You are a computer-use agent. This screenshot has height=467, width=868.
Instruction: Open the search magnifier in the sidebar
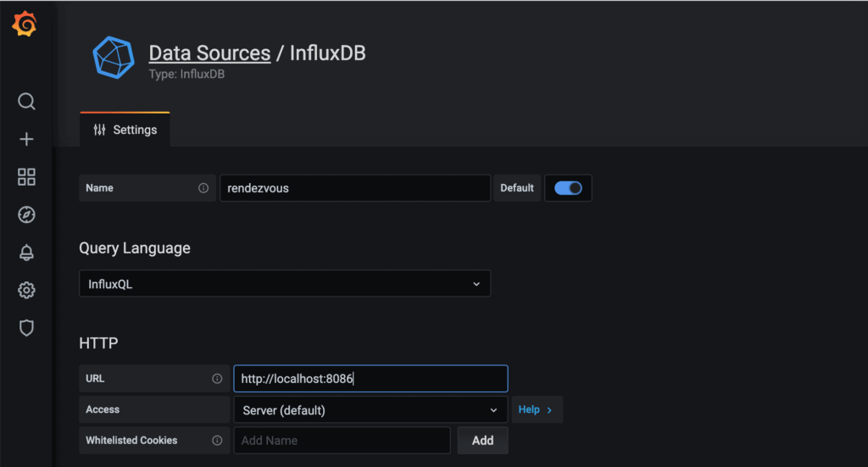point(26,101)
